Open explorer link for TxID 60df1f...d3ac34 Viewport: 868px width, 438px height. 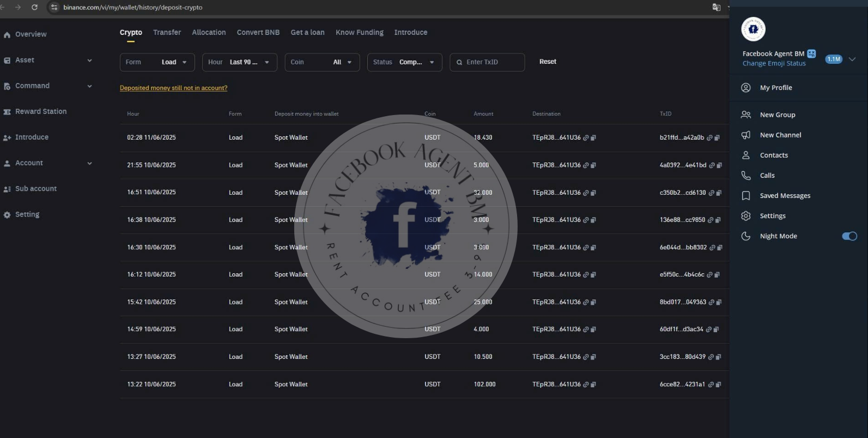pos(708,329)
